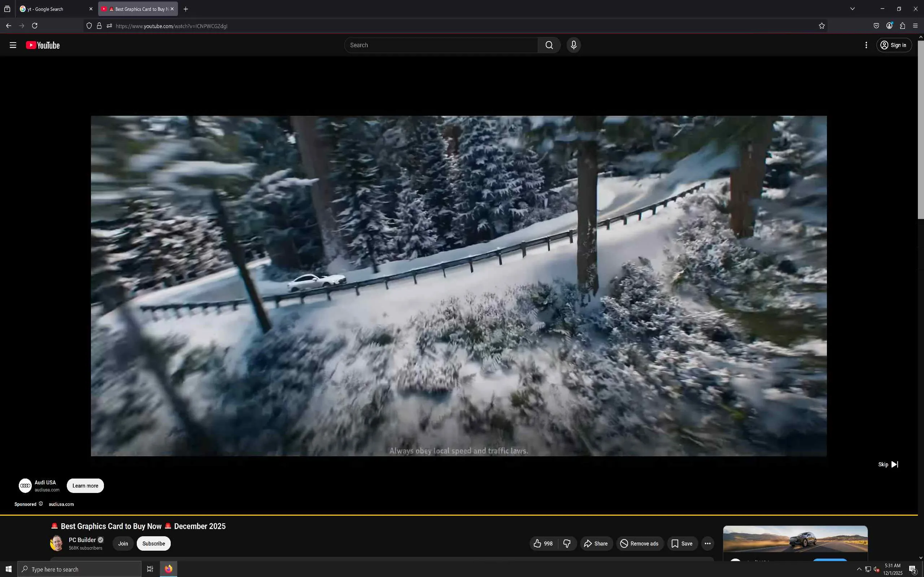Subscribe to PC Builder channel
Image resolution: width=924 pixels, height=577 pixels.
click(153, 543)
